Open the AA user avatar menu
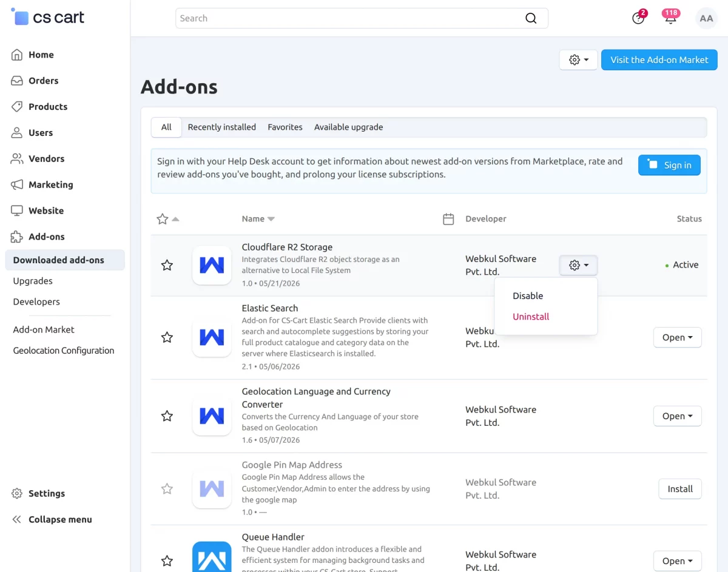The height and width of the screenshot is (572, 728). click(706, 18)
